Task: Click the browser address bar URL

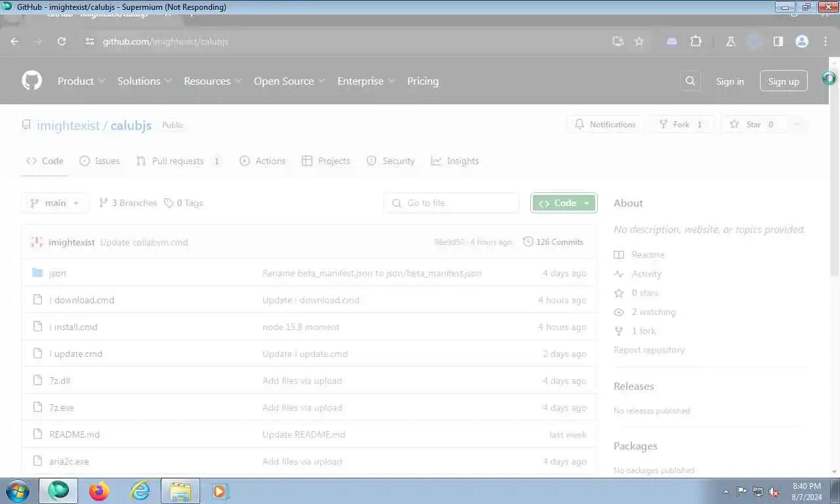Action: coord(165,41)
